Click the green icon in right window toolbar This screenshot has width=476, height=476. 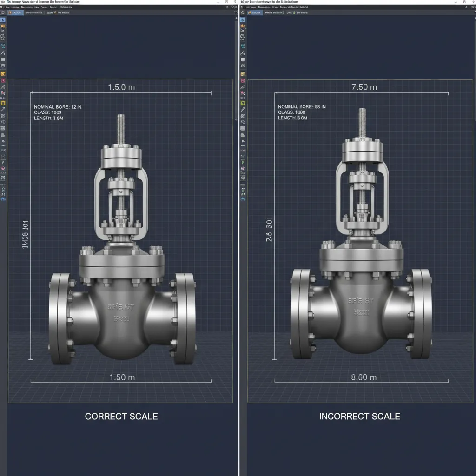pos(294,13)
